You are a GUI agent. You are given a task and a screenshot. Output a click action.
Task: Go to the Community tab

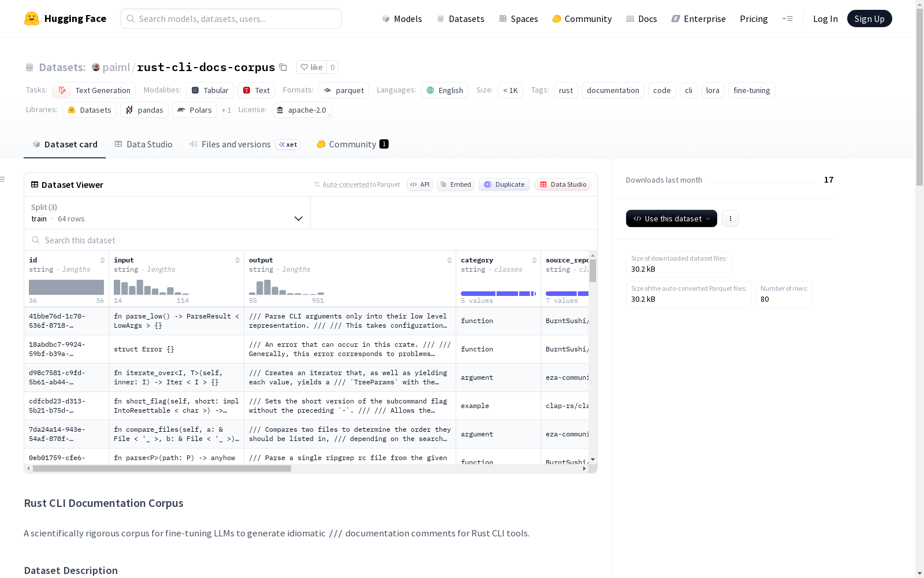pyautogui.click(x=352, y=144)
